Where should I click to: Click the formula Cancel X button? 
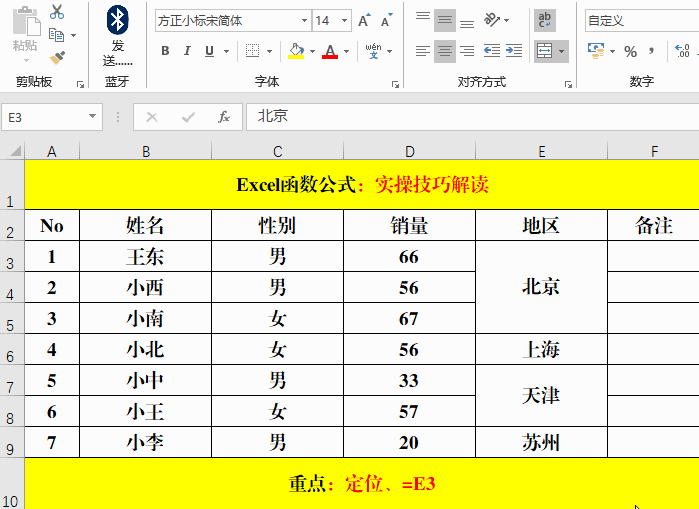(152, 117)
